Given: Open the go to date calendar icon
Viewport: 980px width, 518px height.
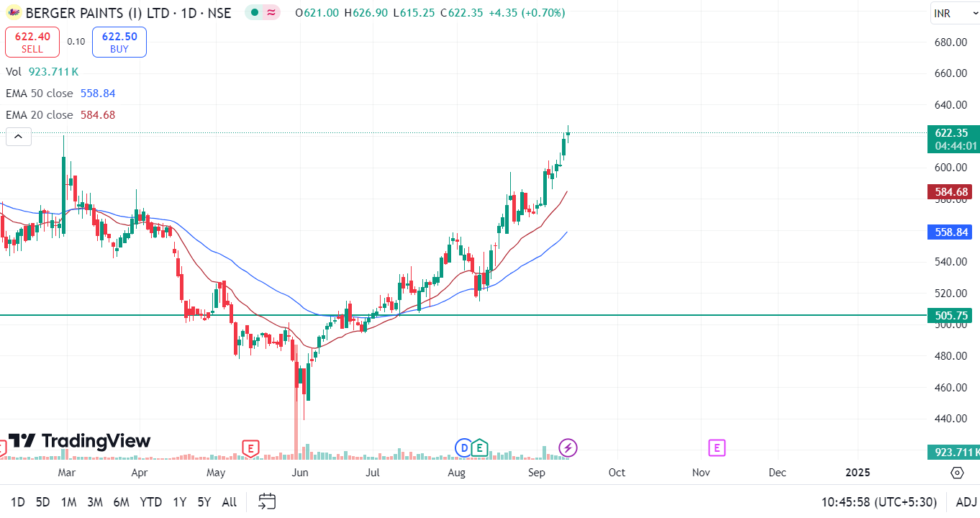Looking at the screenshot, I should 267,501.
